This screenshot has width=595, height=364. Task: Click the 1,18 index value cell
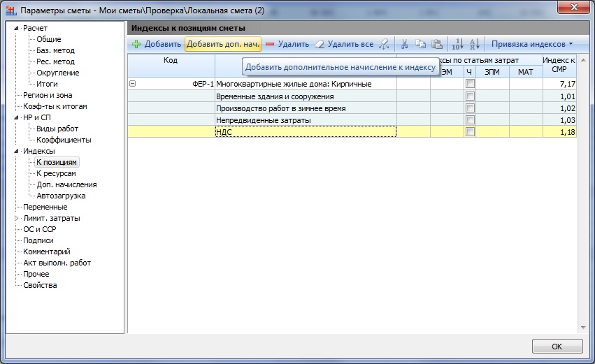pos(559,131)
